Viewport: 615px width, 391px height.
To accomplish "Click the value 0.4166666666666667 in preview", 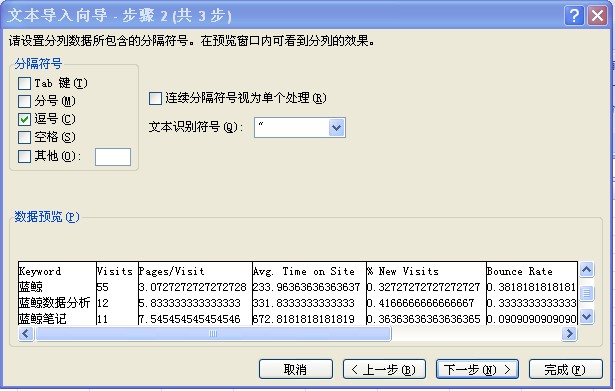I will (x=420, y=303).
